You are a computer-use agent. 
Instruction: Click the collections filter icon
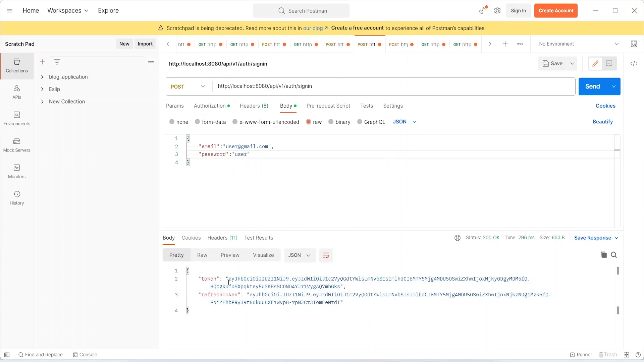point(57,62)
